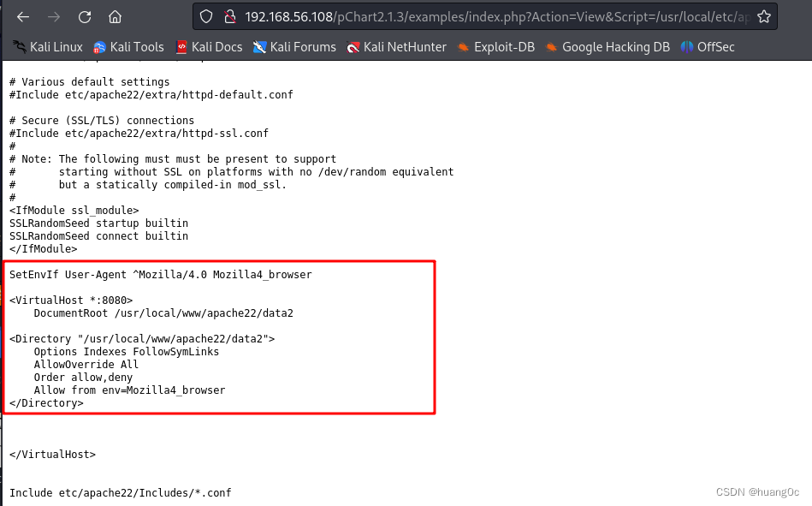Viewport: 812px width, 506px height.
Task: Click '#Include etc/apache22/extra/httpd-default.conf' line
Action: [x=151, y=95]
